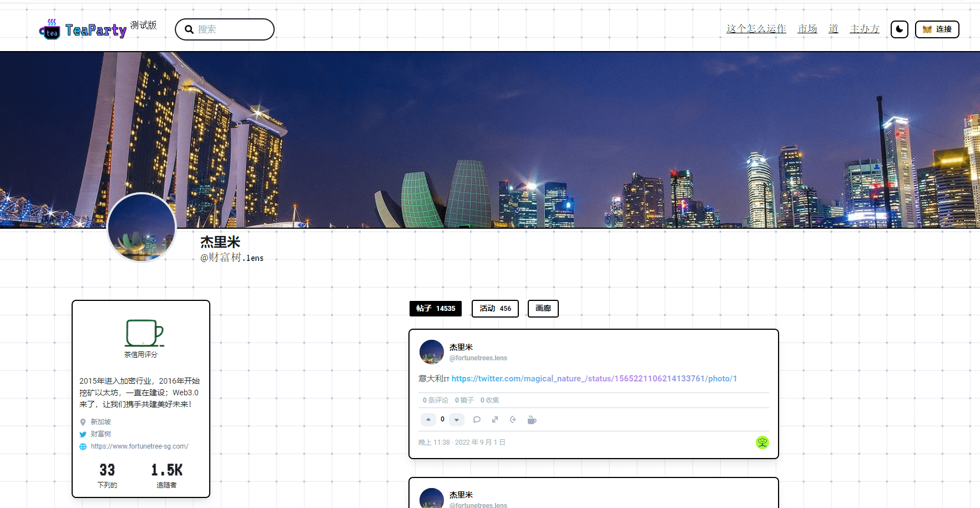Tip with the tea cup icon
The width and height of the screenshot is (980, 508).
[x=532, y=420]
